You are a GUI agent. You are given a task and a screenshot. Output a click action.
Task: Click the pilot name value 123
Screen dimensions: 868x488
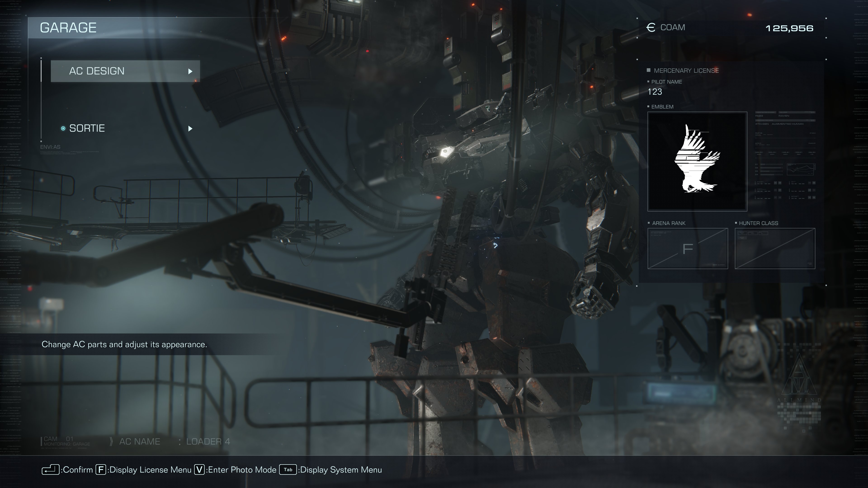click(x=655, y=91)
